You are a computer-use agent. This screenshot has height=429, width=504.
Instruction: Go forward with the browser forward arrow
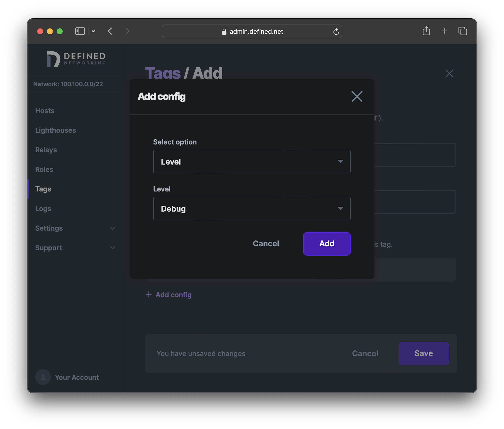click(x=127, y=31)
